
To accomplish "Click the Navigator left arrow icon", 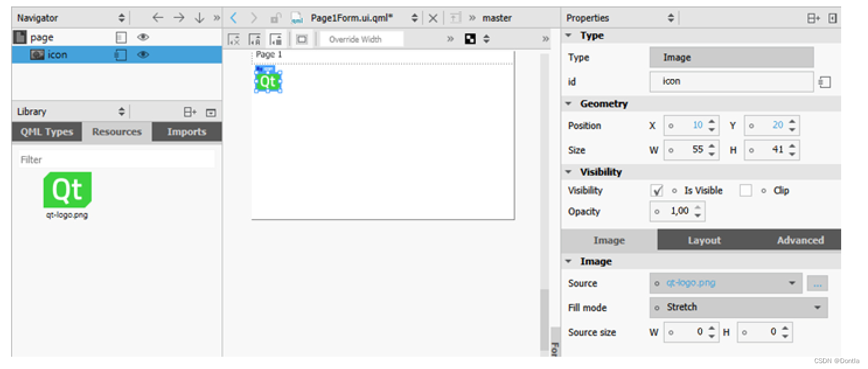I will 158,18.
